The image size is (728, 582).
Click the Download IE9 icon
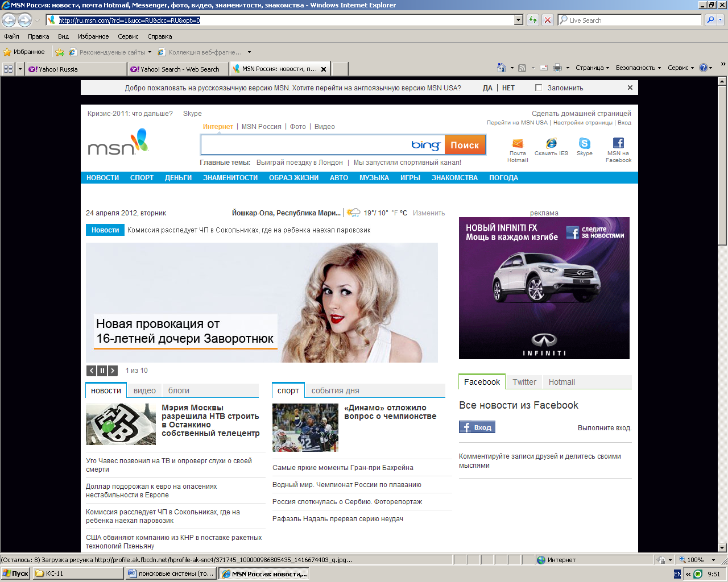tap(551, 143)
